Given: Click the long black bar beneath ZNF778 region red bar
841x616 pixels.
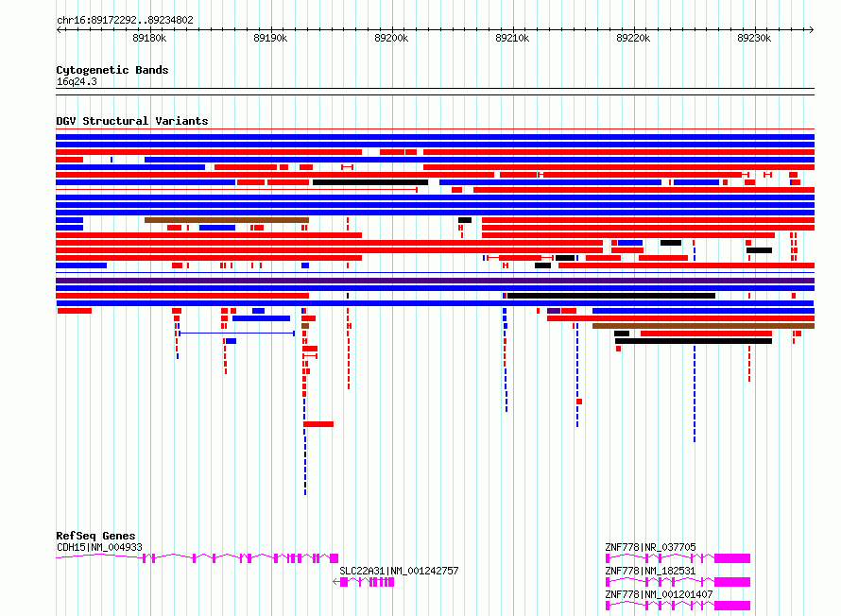Looking at the screenshot, I should [x=694, y=341].
